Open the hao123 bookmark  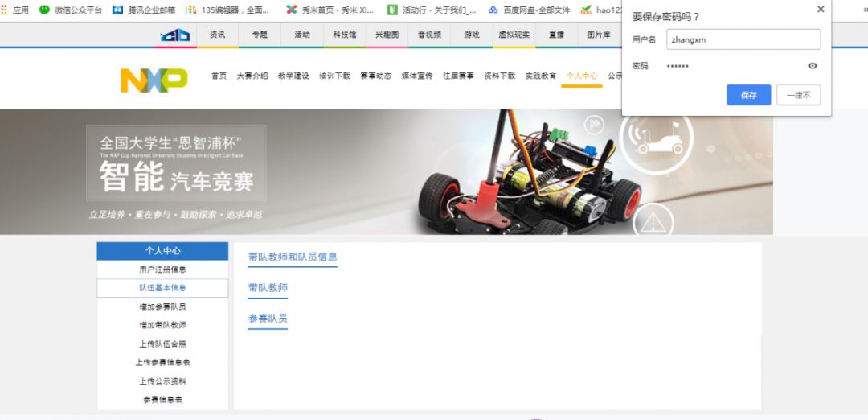601,10
